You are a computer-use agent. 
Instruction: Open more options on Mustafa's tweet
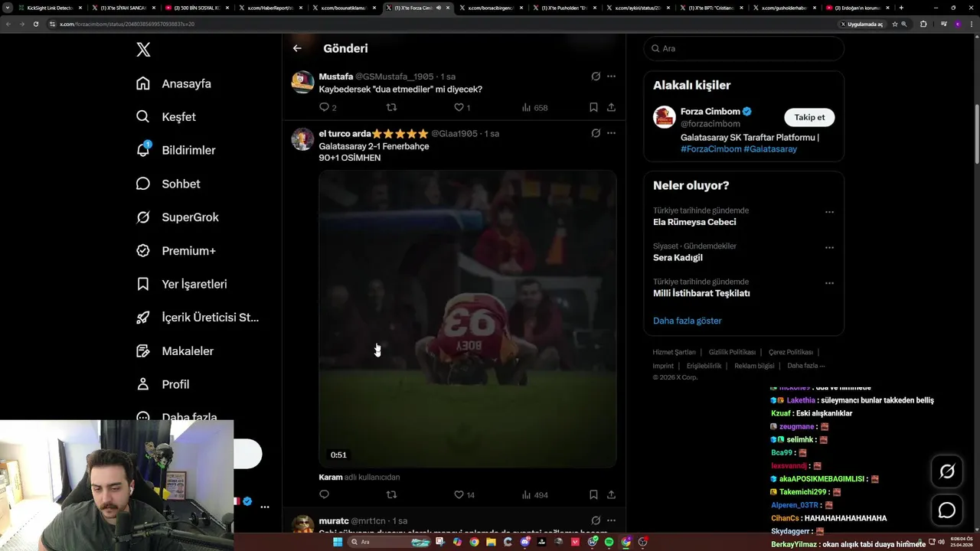[611, 77]
